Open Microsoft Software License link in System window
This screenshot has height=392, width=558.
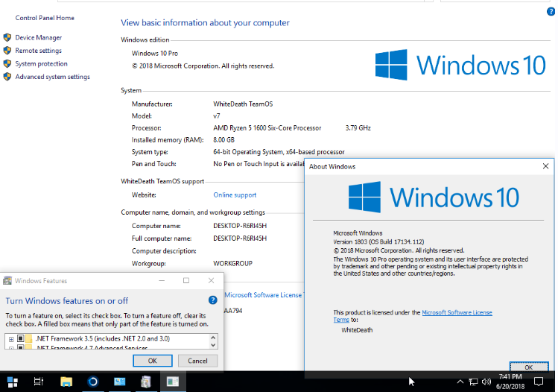point(263,295)
